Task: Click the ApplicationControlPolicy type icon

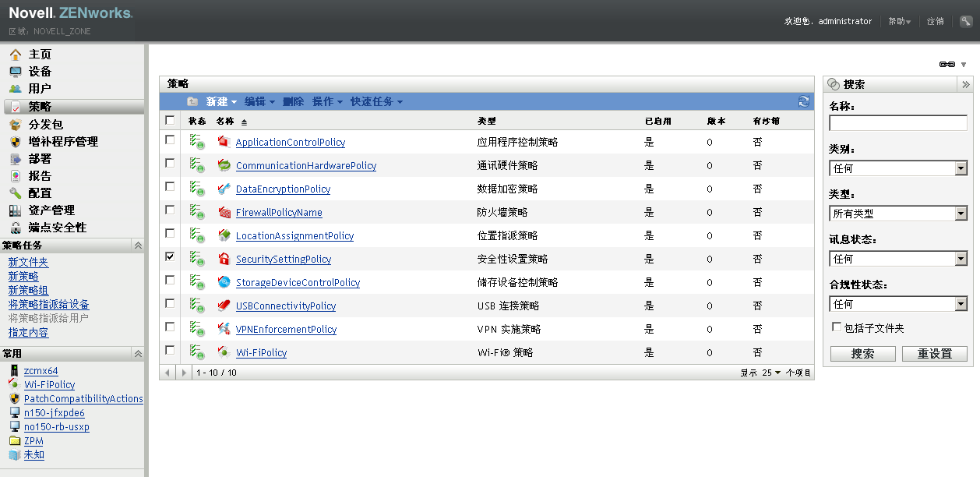Action: (x=224, y=142)
